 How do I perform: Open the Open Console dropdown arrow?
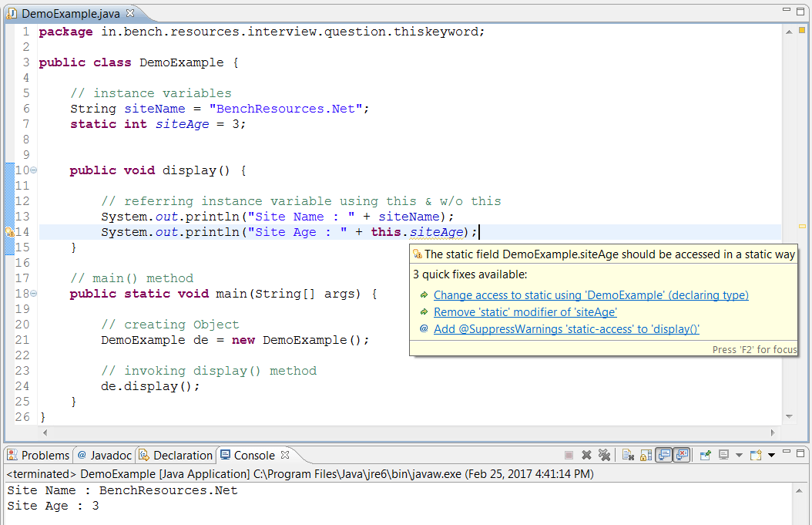click(770, 454)
